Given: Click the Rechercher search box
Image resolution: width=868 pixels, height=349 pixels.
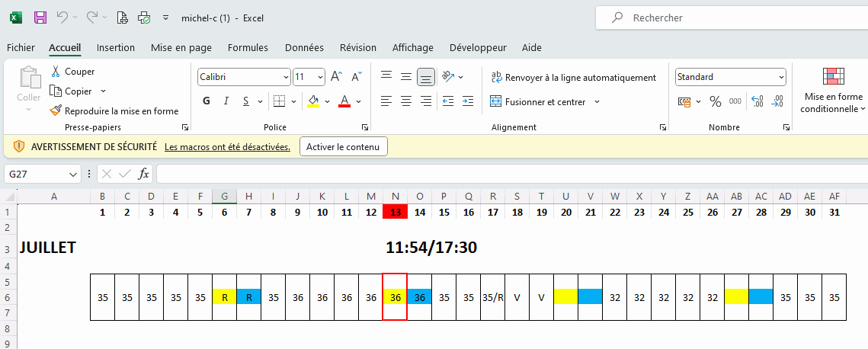Looking at the screenshot, I should [x=732, y=18].
